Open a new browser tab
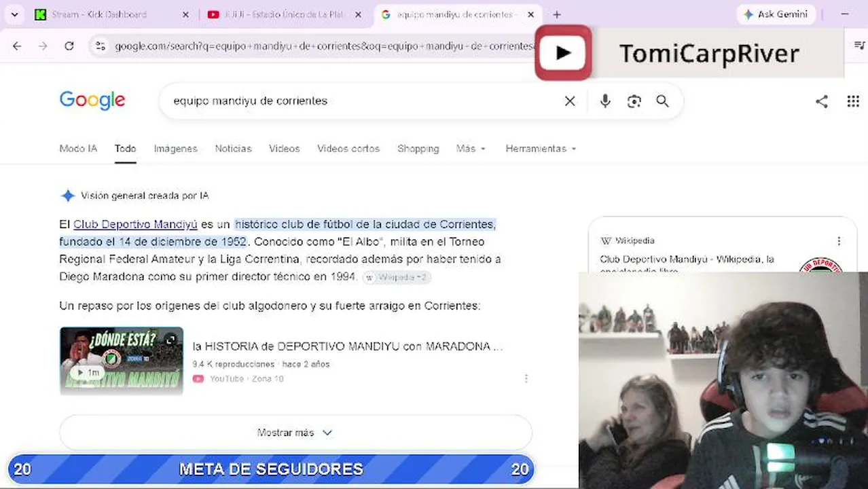868x489 pixels. (557, 14)
